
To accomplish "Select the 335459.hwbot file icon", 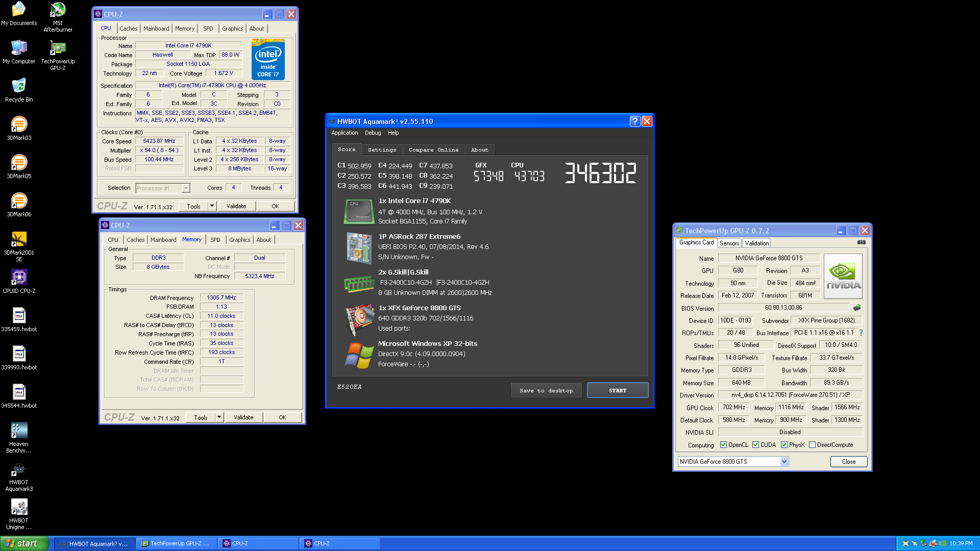I will 19,320.
